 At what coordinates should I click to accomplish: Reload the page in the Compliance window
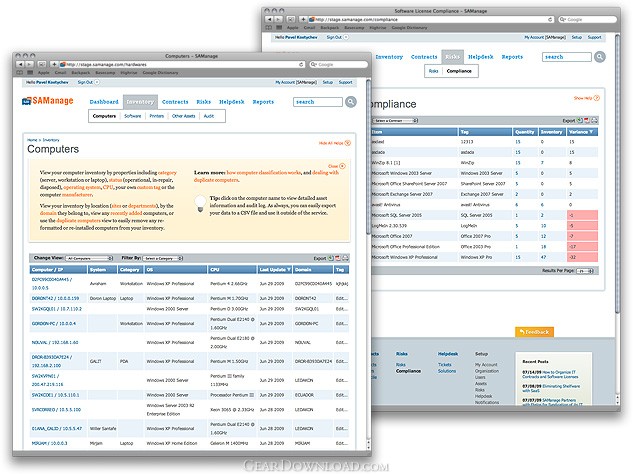pos(550,19)
